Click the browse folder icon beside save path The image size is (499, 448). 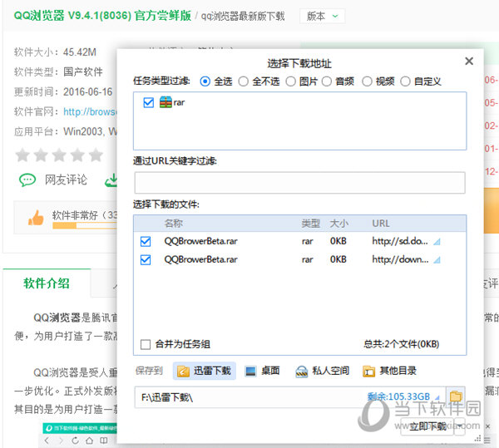(x=455, y=396)
